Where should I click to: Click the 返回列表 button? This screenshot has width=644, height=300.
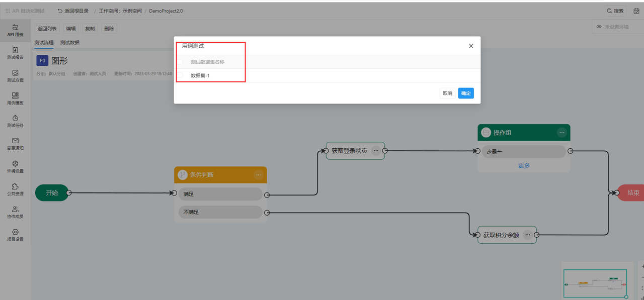(x=47, y=29)
